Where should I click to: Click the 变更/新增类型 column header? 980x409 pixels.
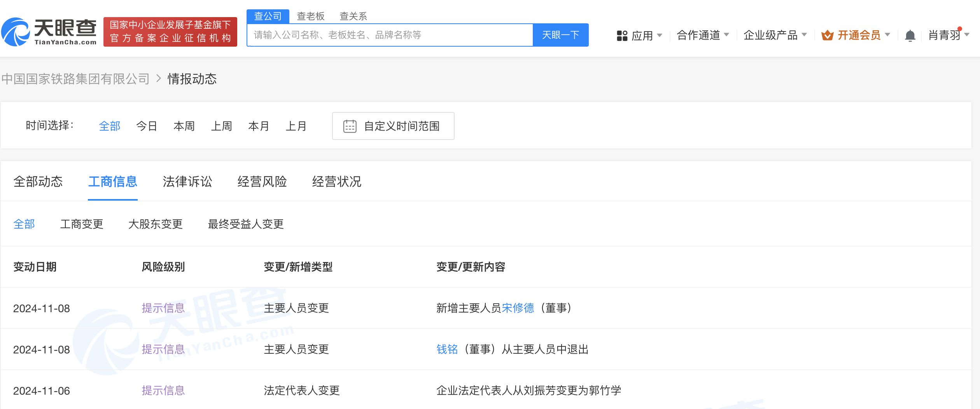[298, 267]
